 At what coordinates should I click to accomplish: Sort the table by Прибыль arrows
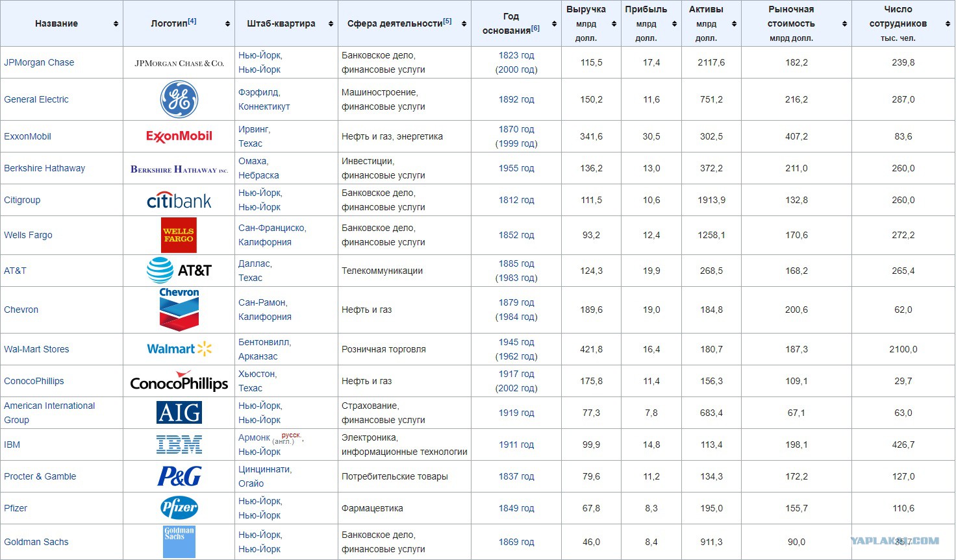pos(674,24)
